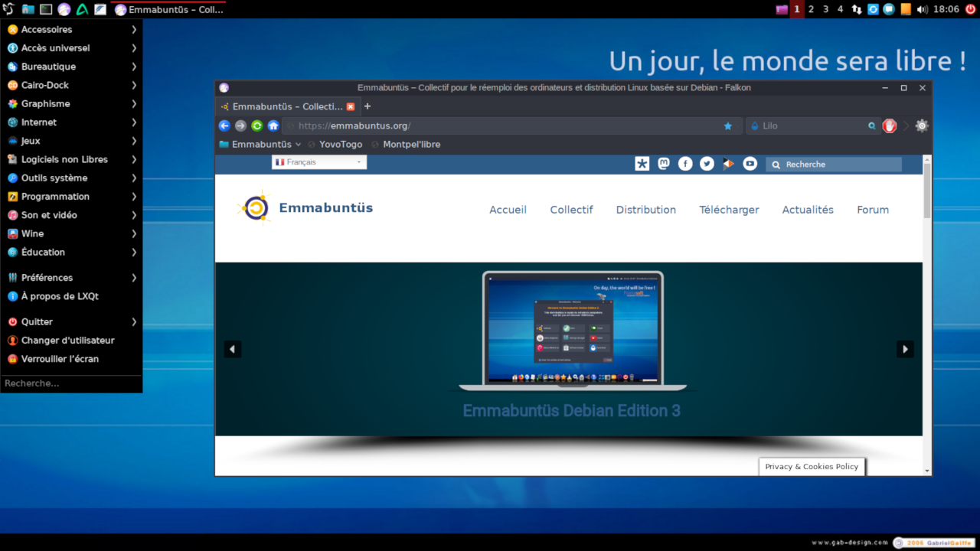Open the chat bubble tray icon
The height and width of the screenshot is (551, 980).
889,9
